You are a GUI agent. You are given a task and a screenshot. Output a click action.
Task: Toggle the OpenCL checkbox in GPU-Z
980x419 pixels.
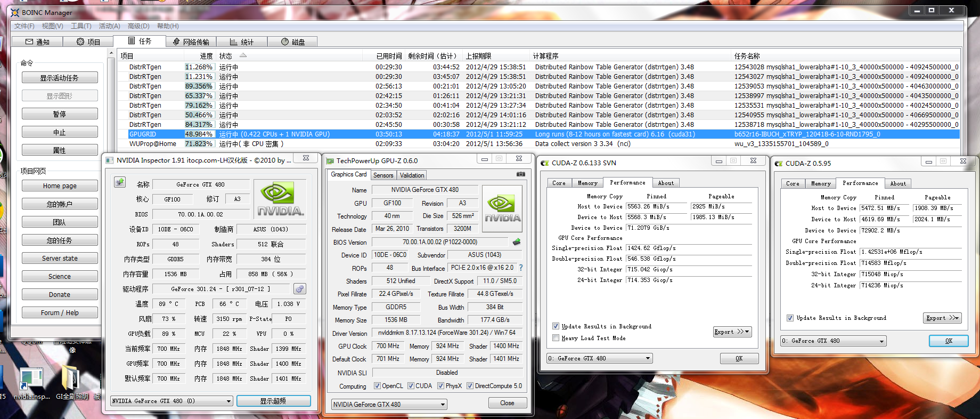tap(377, 386)
